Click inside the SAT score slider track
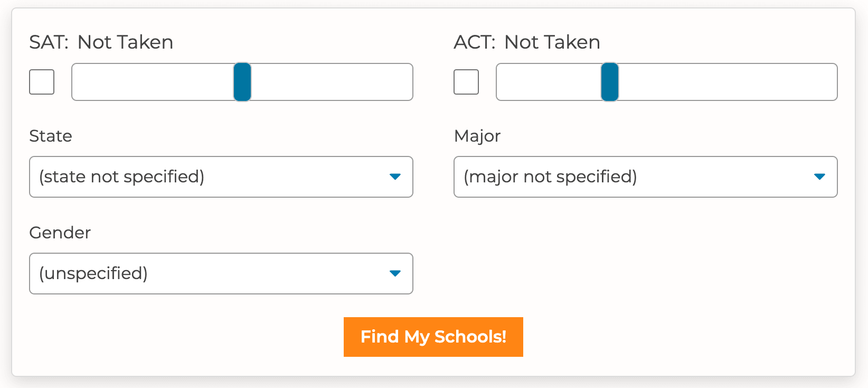Image resolution: width=868 pixels, height=388 pixels. coord(158,82)
